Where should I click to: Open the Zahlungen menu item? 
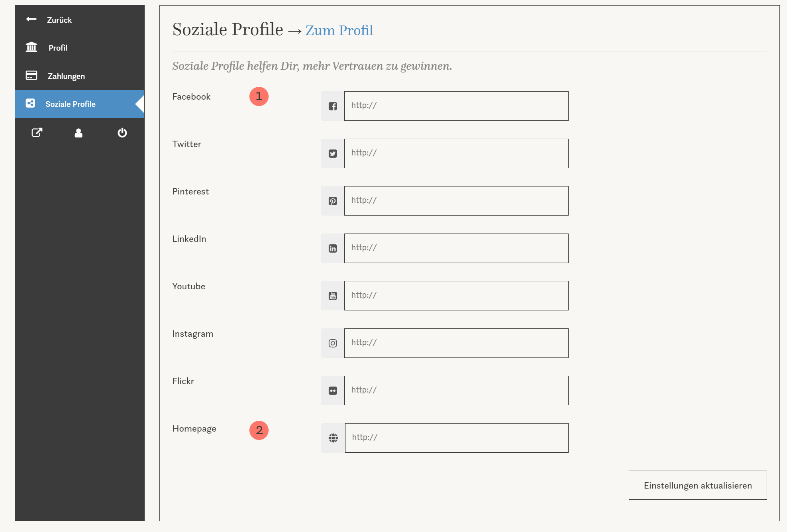[x=80, y=76]
